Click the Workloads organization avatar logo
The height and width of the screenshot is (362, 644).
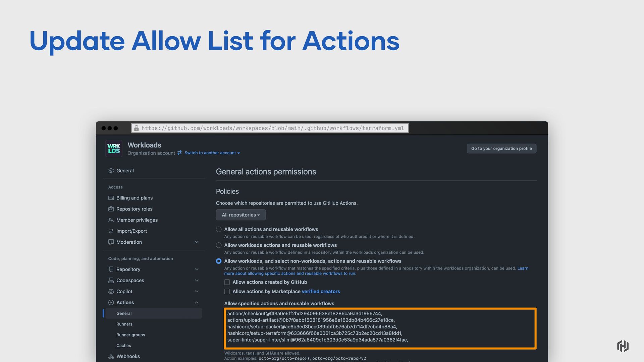pyautogui.click(x=114, y=148)
